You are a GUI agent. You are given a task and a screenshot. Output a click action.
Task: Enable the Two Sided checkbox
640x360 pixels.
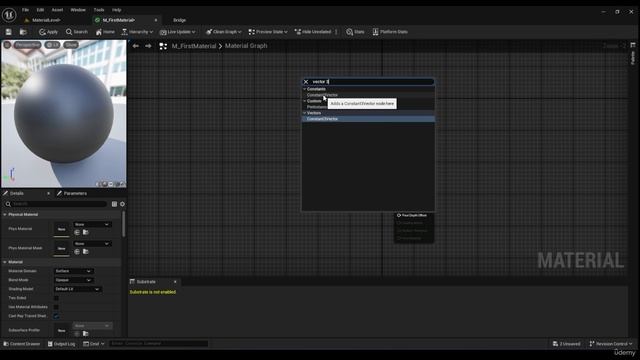click(x=56, y=298)
